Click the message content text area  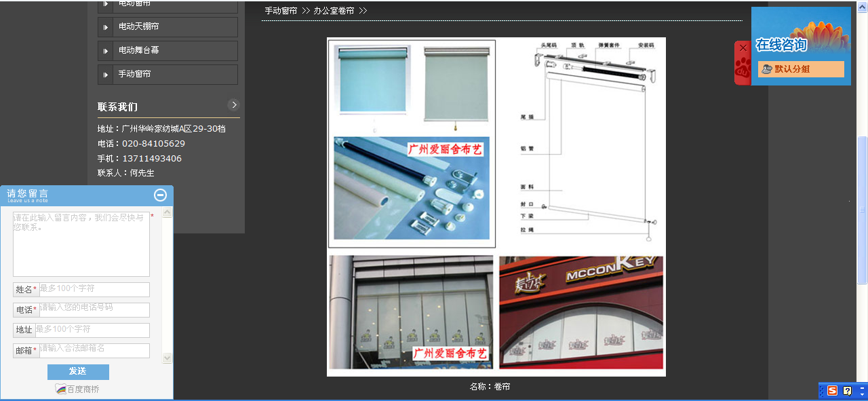(81, 244)
